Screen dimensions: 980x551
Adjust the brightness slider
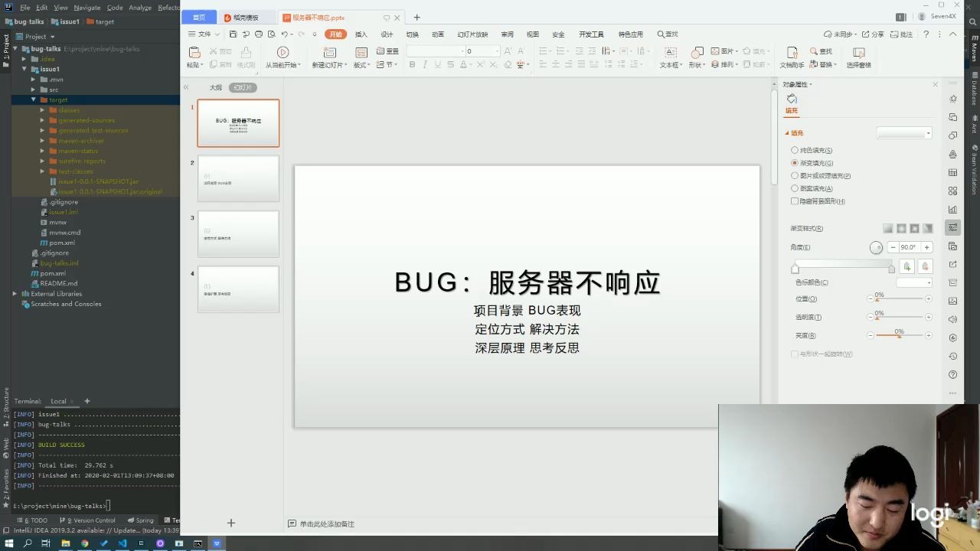[899, 336]
